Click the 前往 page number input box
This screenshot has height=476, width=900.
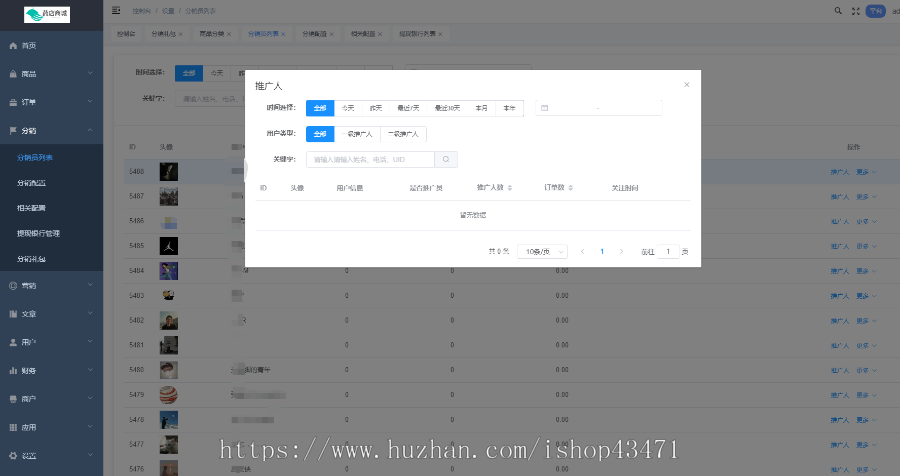point(668,251)
